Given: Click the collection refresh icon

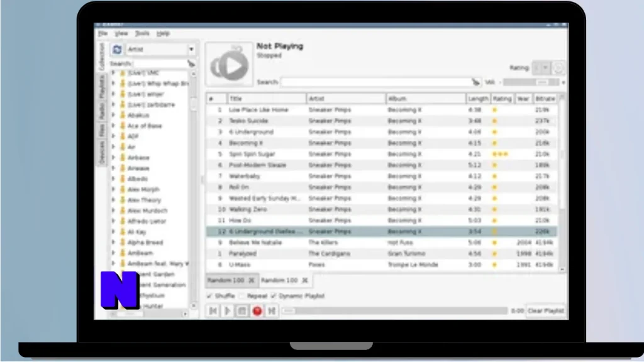Looking at the screenshot, I should [117, 49].
